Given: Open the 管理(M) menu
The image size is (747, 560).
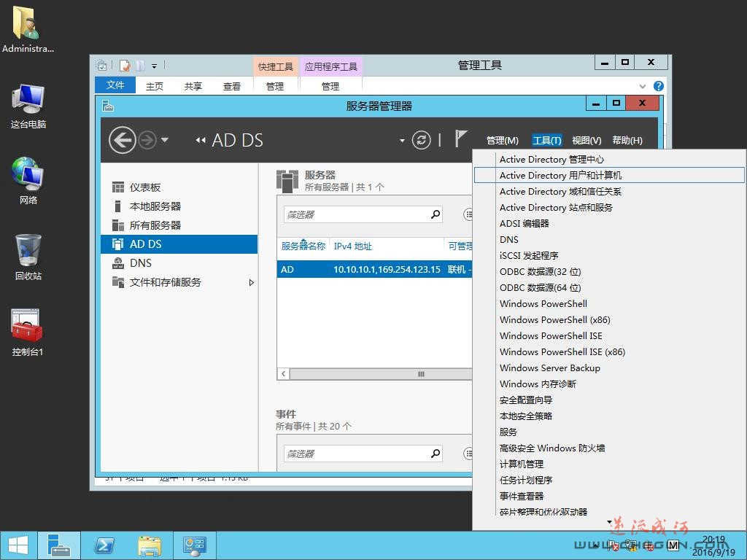Looking at the screenshot, I should [x=502, y=141].
